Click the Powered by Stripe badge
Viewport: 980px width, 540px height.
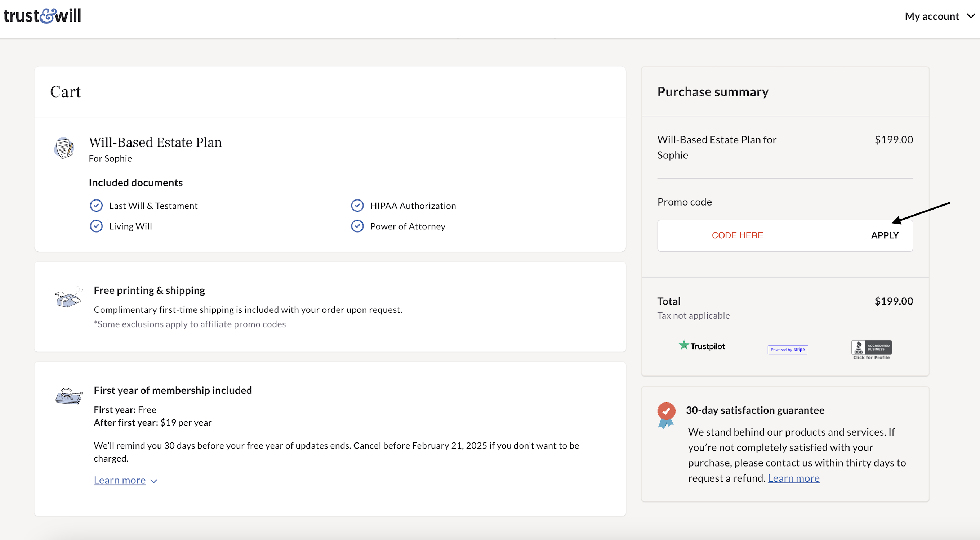point(788,350)
